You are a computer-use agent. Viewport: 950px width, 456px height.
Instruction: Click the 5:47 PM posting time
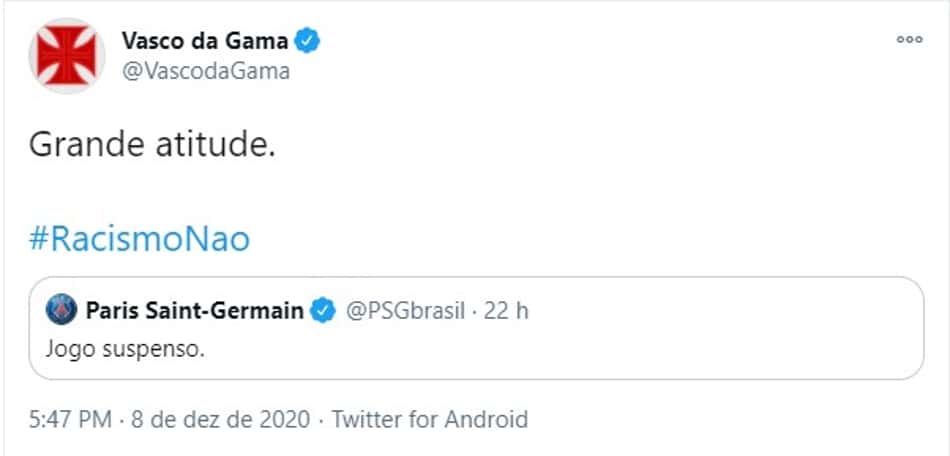point(70,419)
